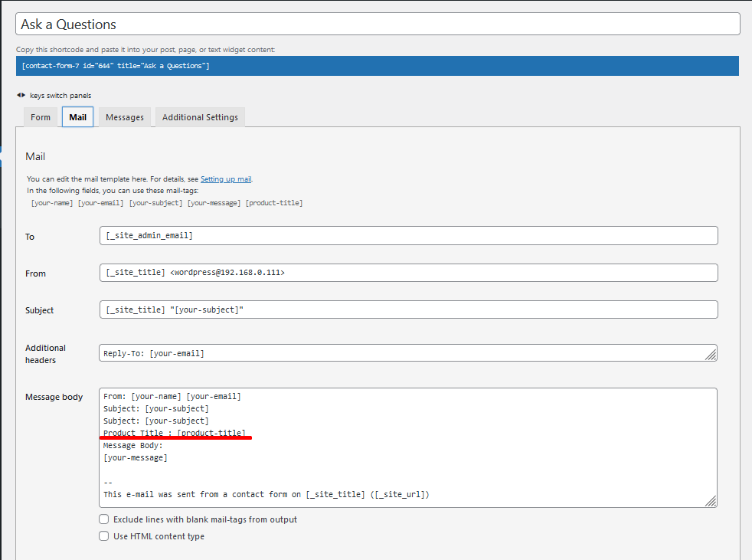Select the [product-title] mail-tag in the list

tap(274, 203)
